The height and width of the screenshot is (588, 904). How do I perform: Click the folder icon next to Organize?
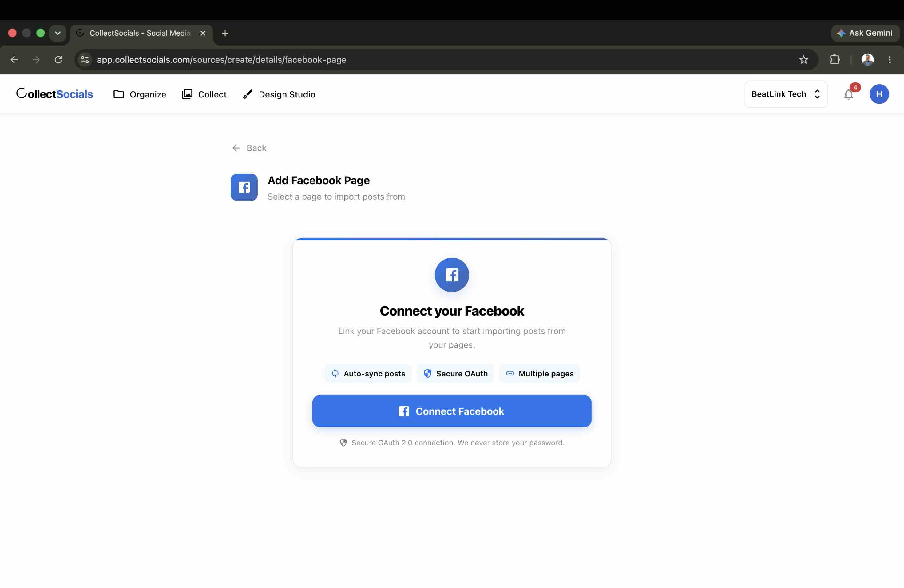[118, 94]
